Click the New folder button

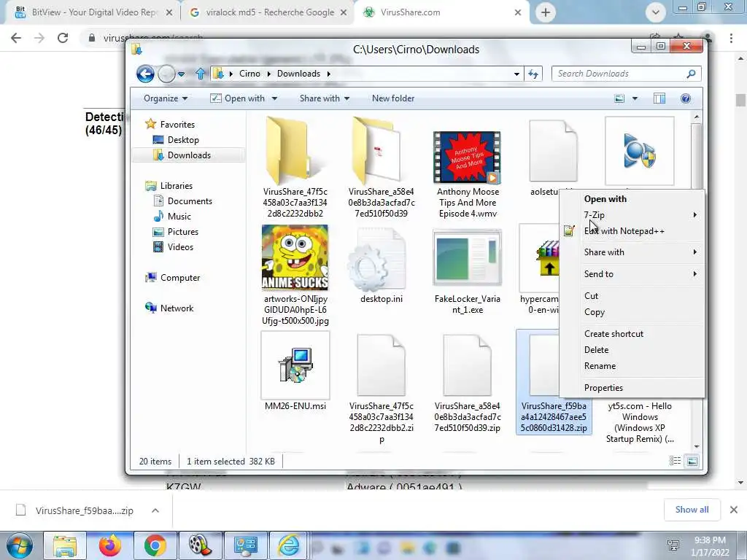point(393,98)
